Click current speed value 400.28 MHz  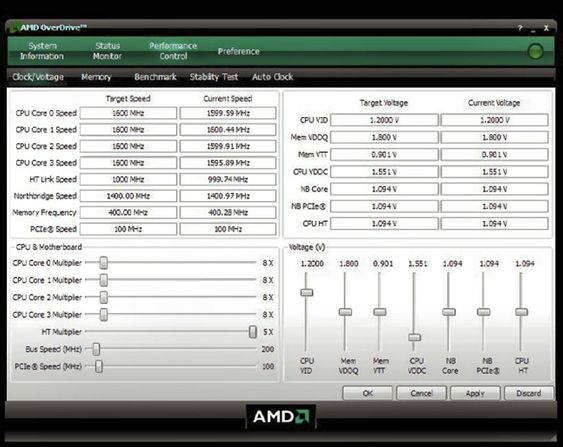tap(228, 212)
